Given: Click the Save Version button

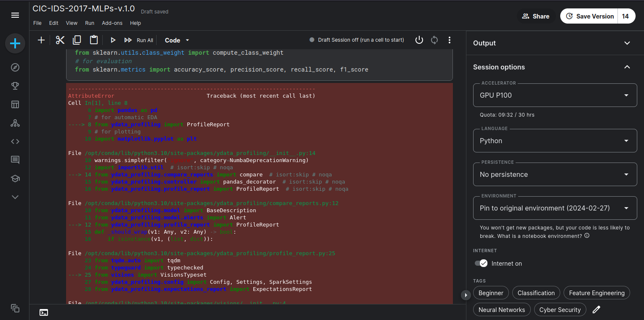Looking at the screenshot, I should pyautogui.click(x=589, y=16).
